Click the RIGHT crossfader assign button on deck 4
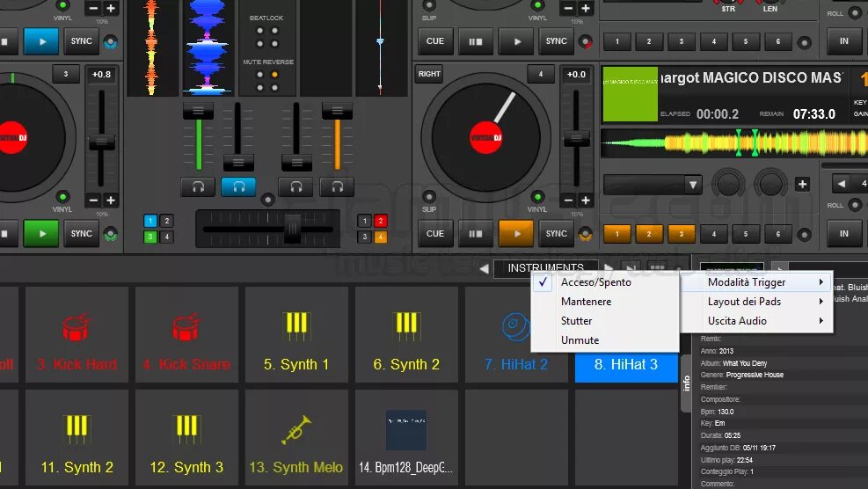 click(x=429, y=74)
